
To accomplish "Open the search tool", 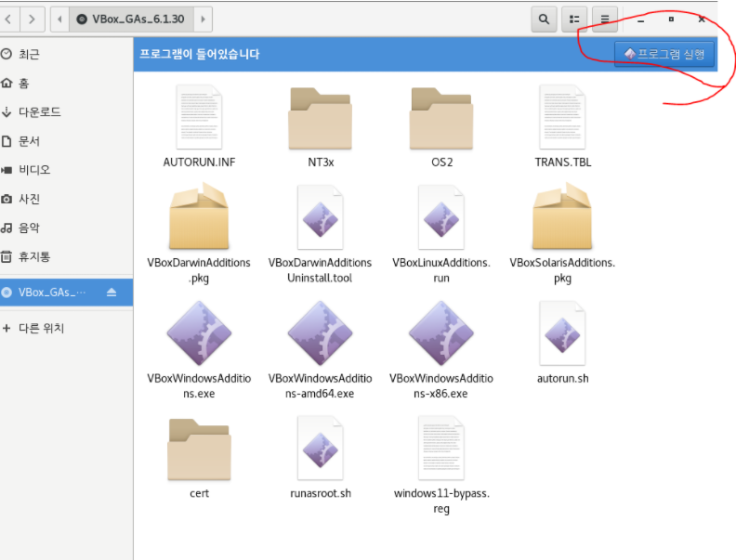I will coord(544,20).
